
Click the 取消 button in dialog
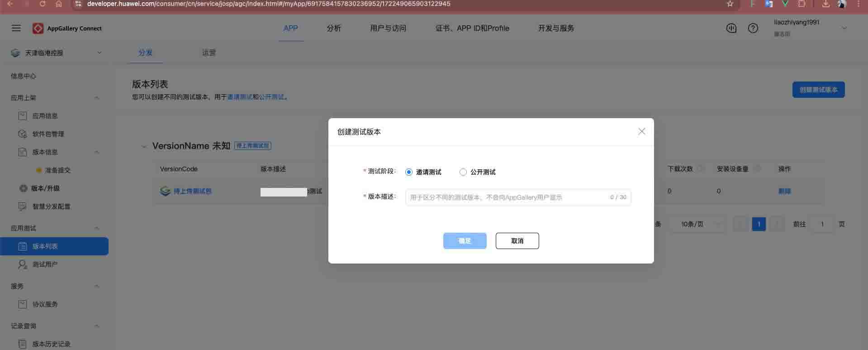point(517,241)
